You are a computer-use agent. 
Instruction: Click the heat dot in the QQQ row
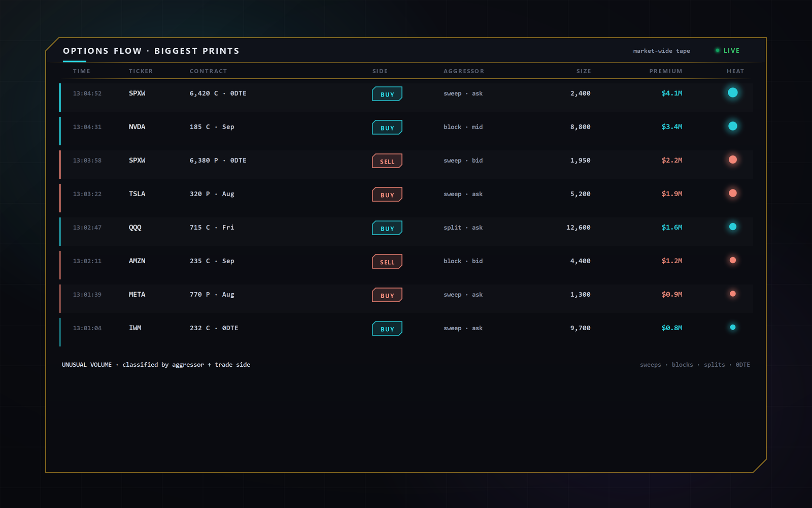coord(733,227)
